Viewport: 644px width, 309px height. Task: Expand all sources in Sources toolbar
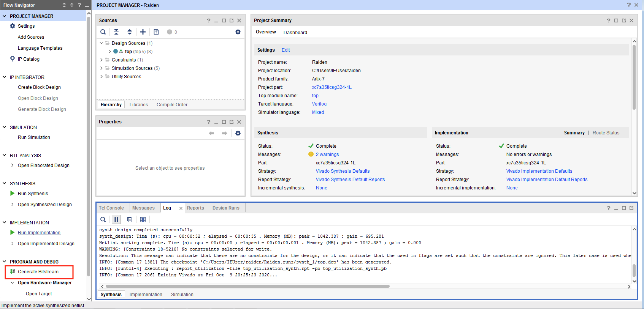point(130,32)
